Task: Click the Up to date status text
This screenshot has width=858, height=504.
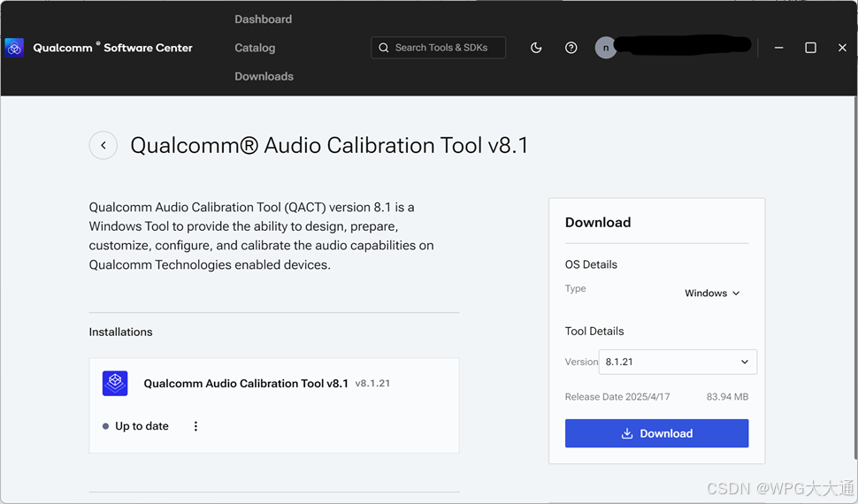Action: click(x=142, y=426)
